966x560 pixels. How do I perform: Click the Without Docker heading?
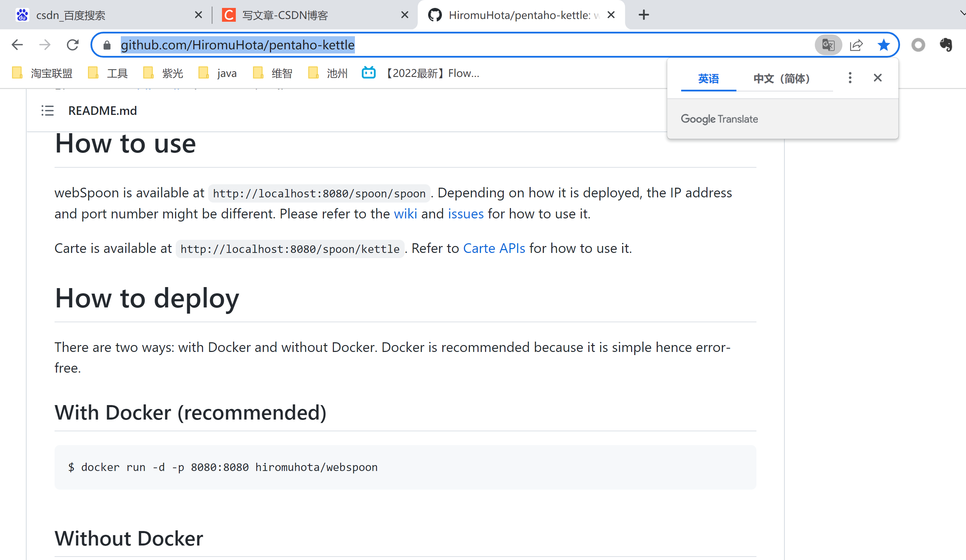click(x=129, y=538)
